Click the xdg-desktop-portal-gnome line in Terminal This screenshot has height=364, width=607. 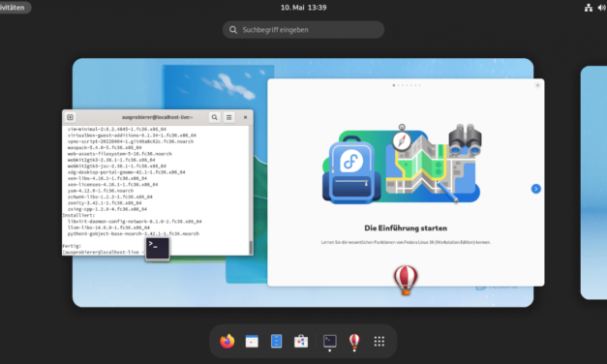(126, 172)
